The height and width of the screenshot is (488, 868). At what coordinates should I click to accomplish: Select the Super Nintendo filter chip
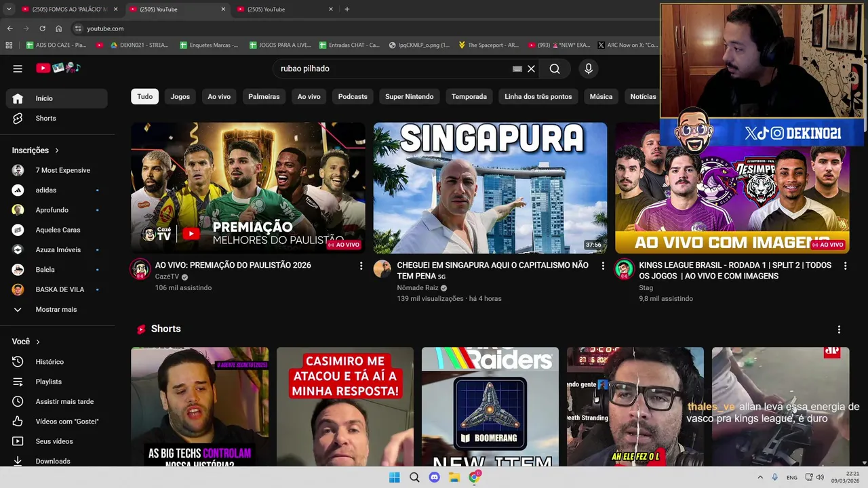tap(409, 96)
